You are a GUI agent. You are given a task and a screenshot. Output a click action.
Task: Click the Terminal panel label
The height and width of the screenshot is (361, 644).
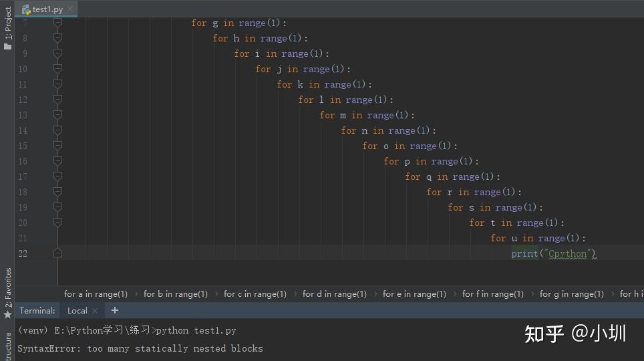pyautogui.click(x=37, y=311)
